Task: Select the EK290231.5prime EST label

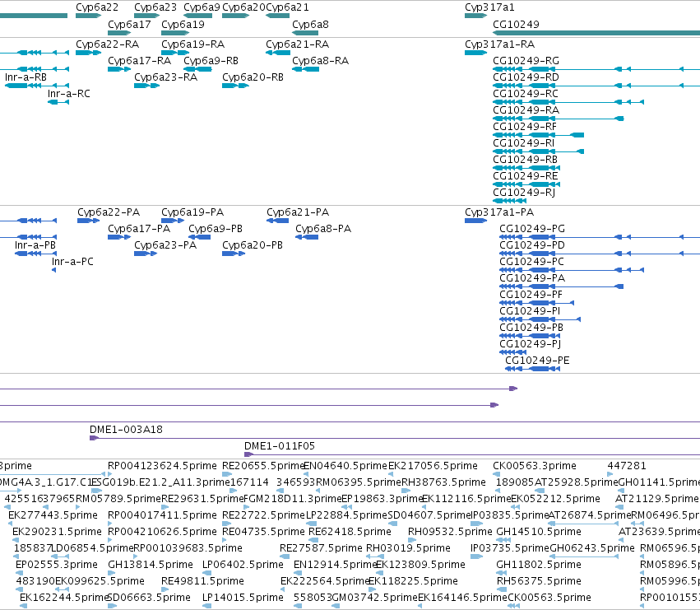Action: click(57, 532)
